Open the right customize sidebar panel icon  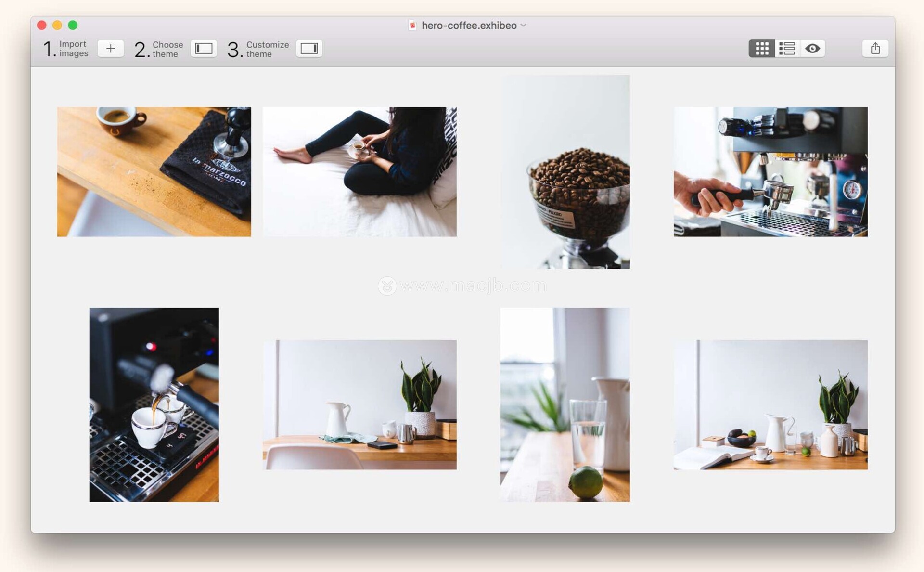(309, 49)
